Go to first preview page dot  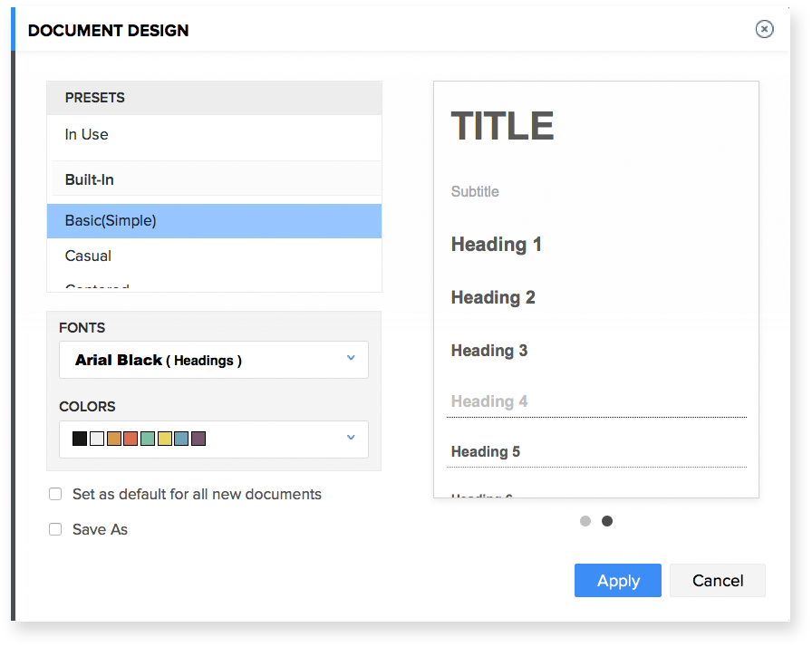point(585,521)
